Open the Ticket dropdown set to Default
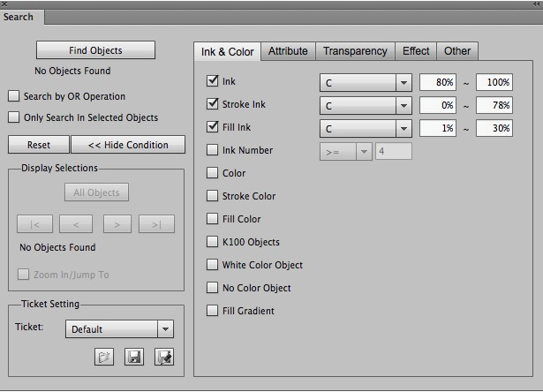Image resolution: width=543 pixels, height=392 pixels. coord(119,329)
